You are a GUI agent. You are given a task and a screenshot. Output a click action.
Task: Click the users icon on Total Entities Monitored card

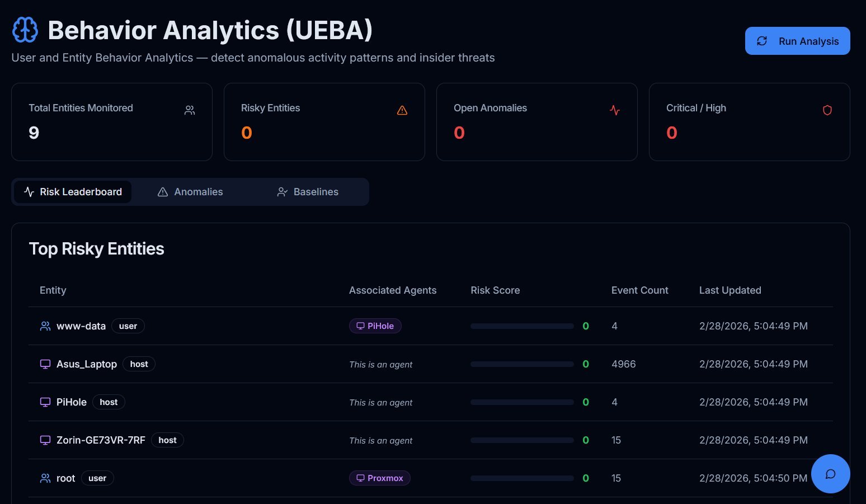coord(189,110)
